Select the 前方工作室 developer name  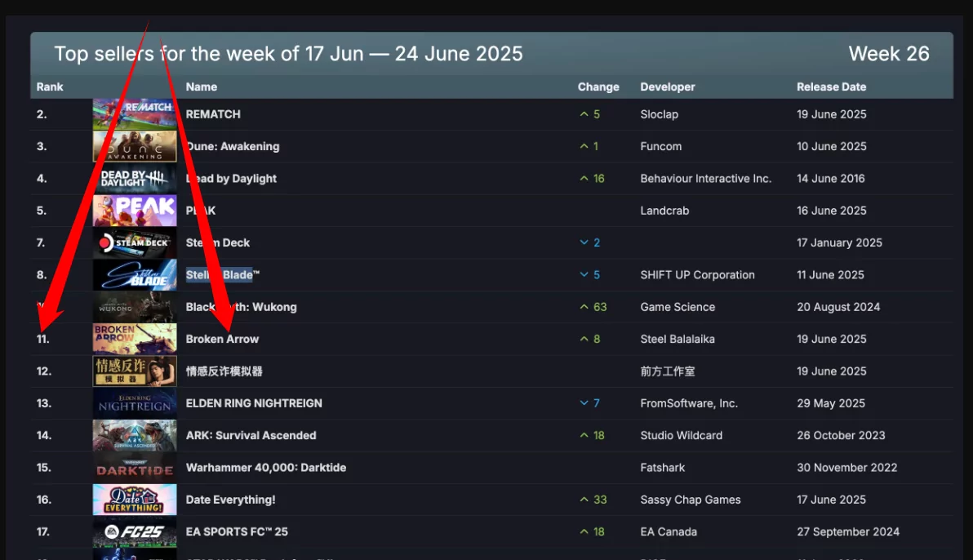coord(668,371)
